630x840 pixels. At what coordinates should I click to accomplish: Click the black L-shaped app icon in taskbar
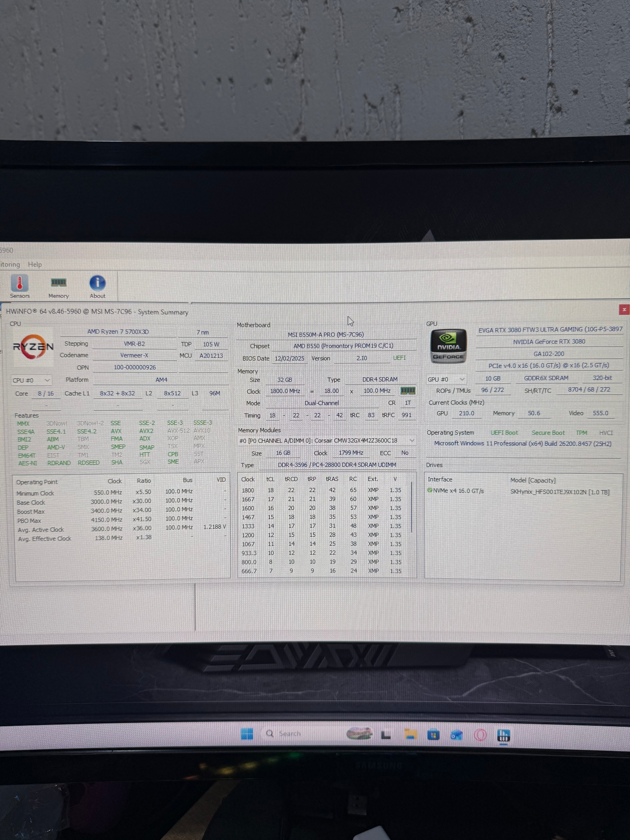coord(386,735)
